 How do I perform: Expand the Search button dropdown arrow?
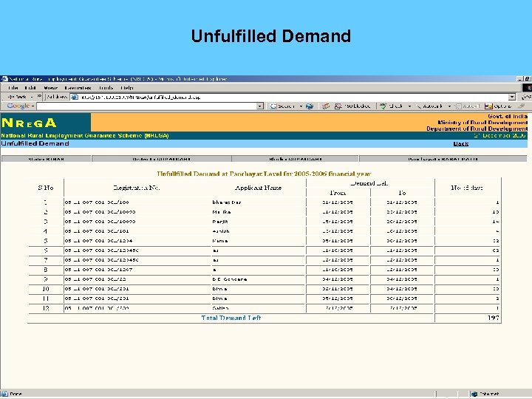(x=301, y=106)
